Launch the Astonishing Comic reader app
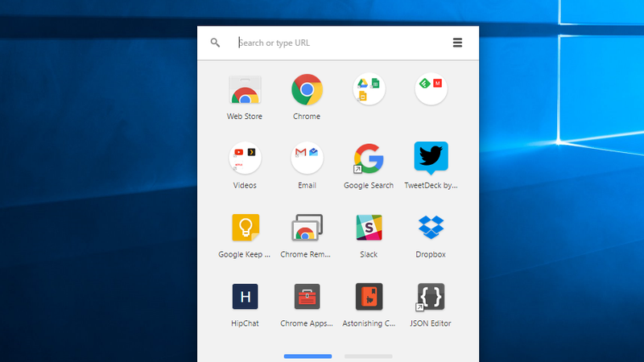644x362 pixels. (369, 296)
